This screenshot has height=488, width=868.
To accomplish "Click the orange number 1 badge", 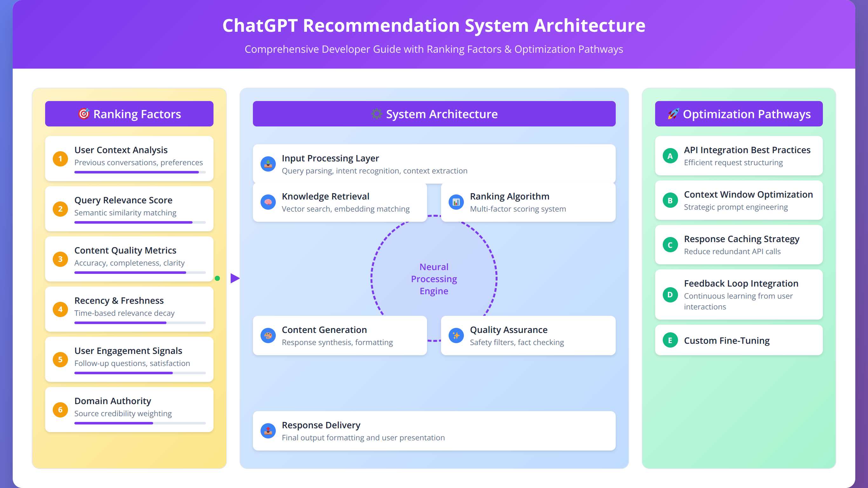I will 60,159.
